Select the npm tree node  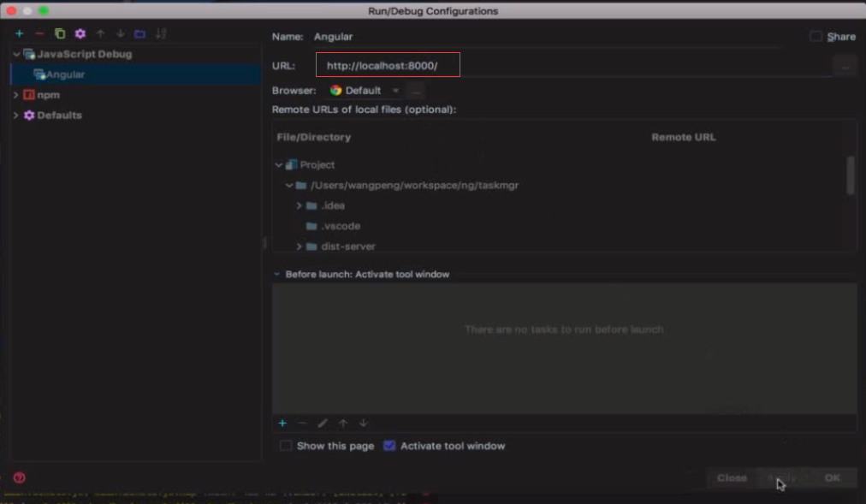(48, 95)
